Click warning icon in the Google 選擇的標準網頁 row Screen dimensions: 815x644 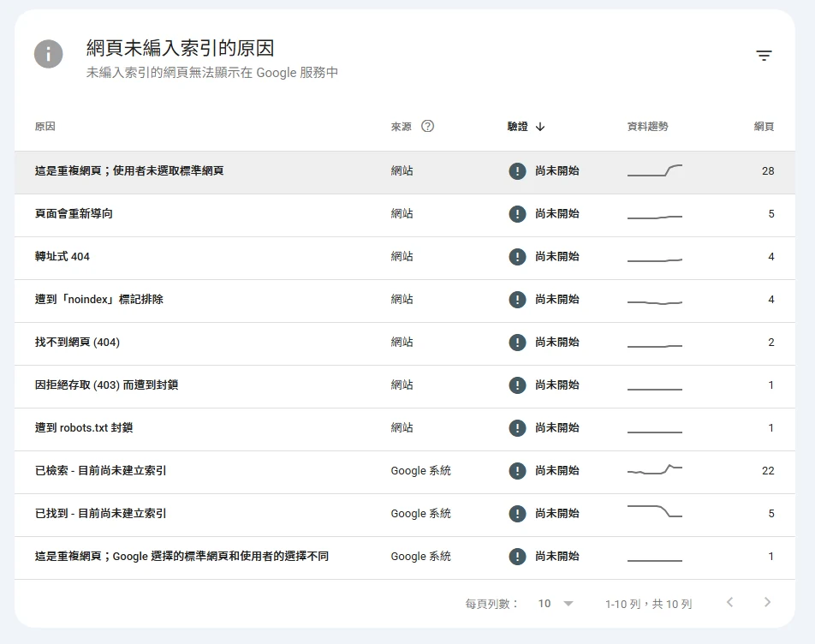pos(517,557)
